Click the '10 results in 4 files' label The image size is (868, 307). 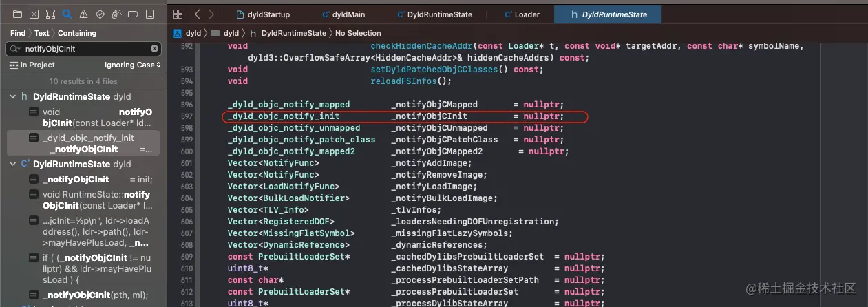pyautogui.click(x=83, y=81)
